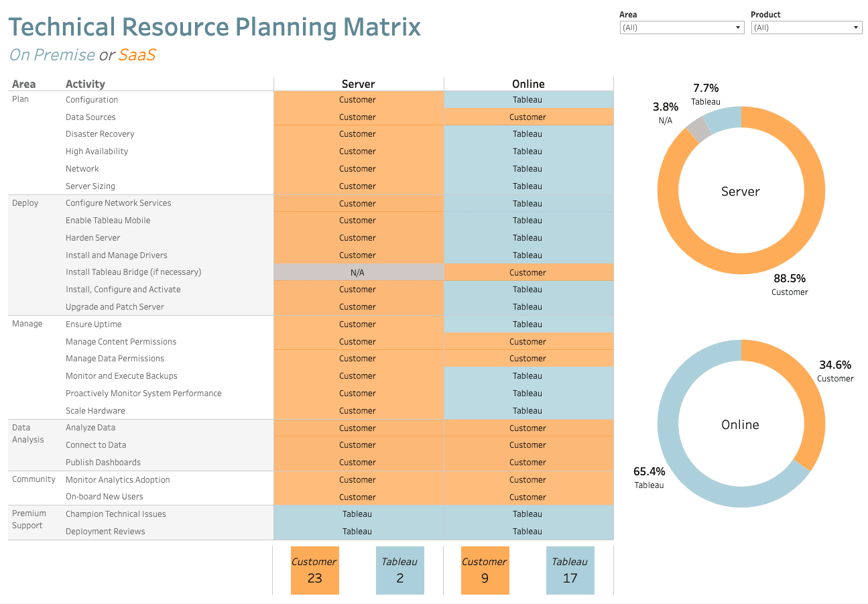Click Server Tableau cell for Deployment Reviews

pyautogui.click(x=359, y=532)
